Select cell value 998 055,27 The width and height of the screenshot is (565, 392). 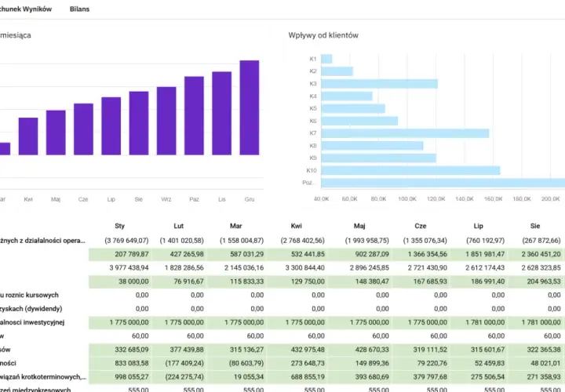[x=132, y=377]
